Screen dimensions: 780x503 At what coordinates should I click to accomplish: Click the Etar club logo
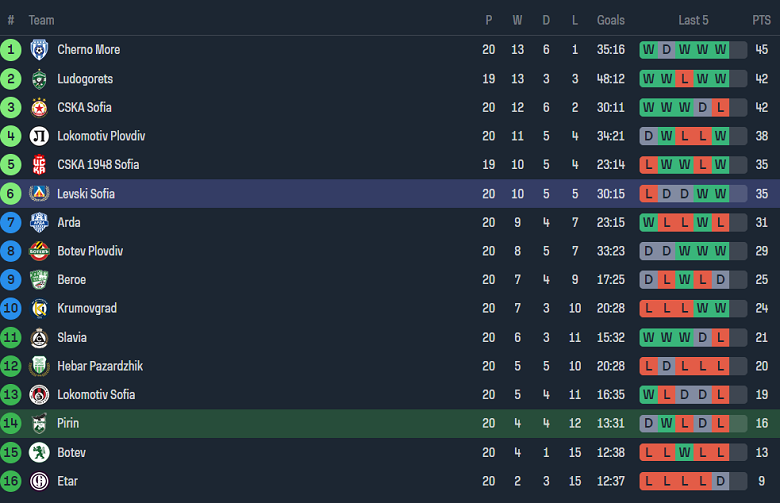39,481
